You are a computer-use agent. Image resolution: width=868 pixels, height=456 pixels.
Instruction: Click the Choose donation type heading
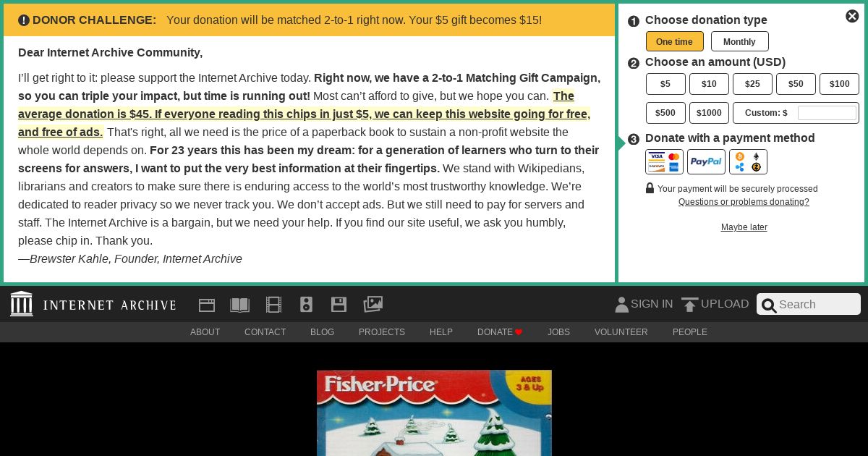(706, 20)
